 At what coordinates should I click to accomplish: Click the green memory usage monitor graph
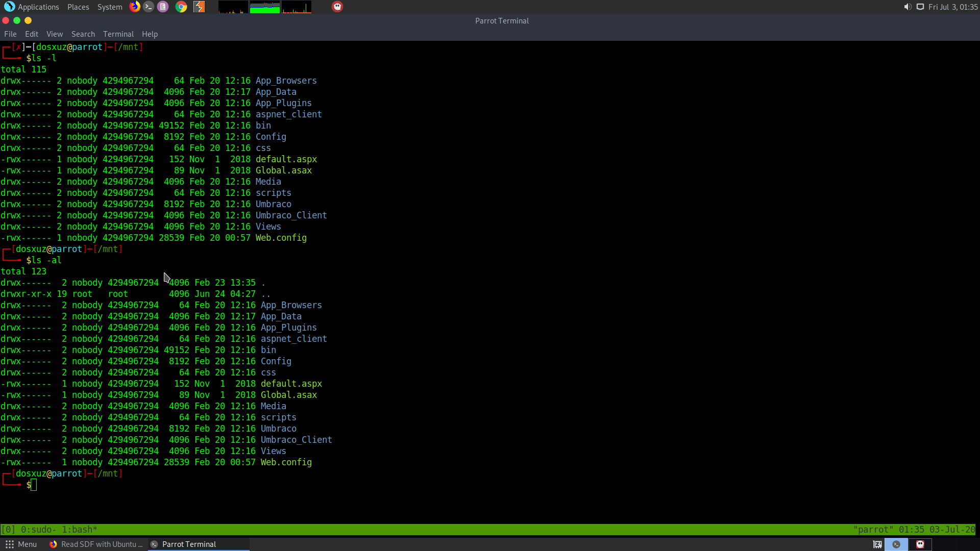pyautogui.click(x=264, y=7)
